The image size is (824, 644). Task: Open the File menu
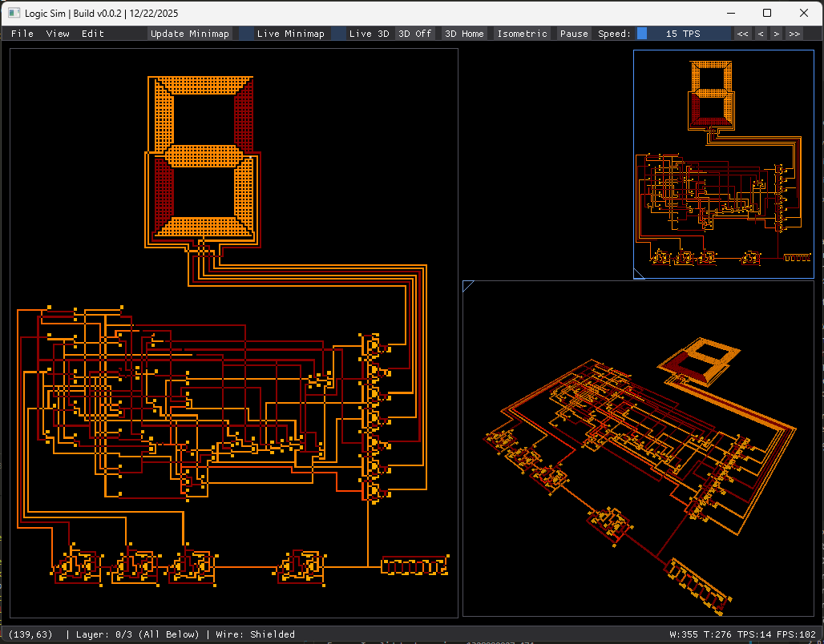(x=22, y=34)
